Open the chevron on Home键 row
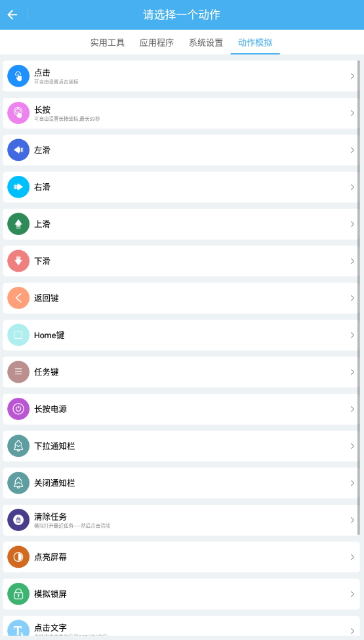Image resolution: width=364 pixels, height=640 pixels. 352,335
